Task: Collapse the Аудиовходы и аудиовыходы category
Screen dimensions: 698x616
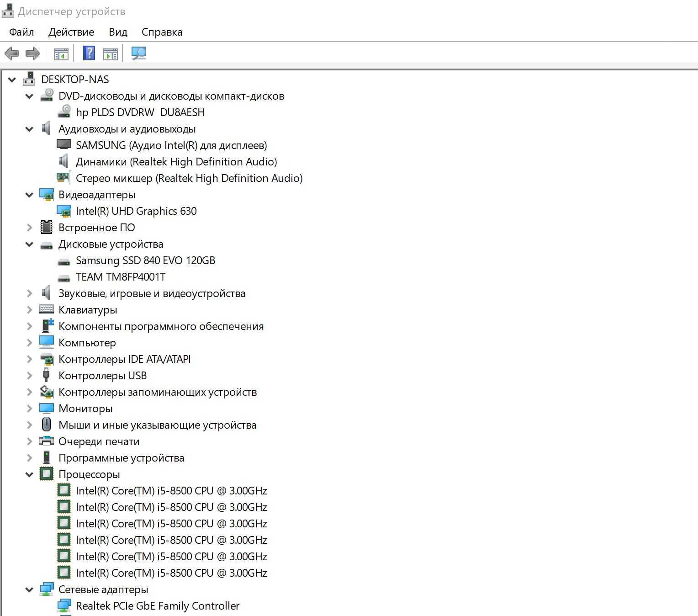Action: pyautogui.click(x=29, y=129)
